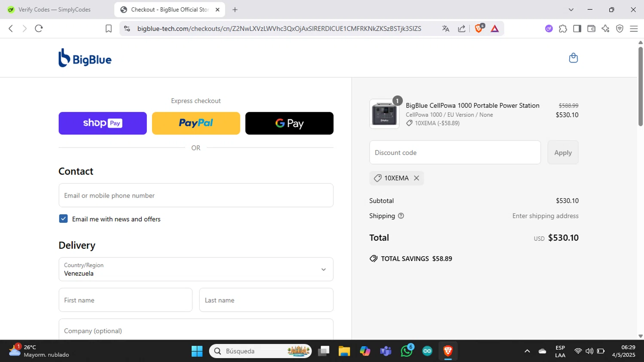644x362 pixels.
Task: Click the Apply discount button
Action: [563, 152]
